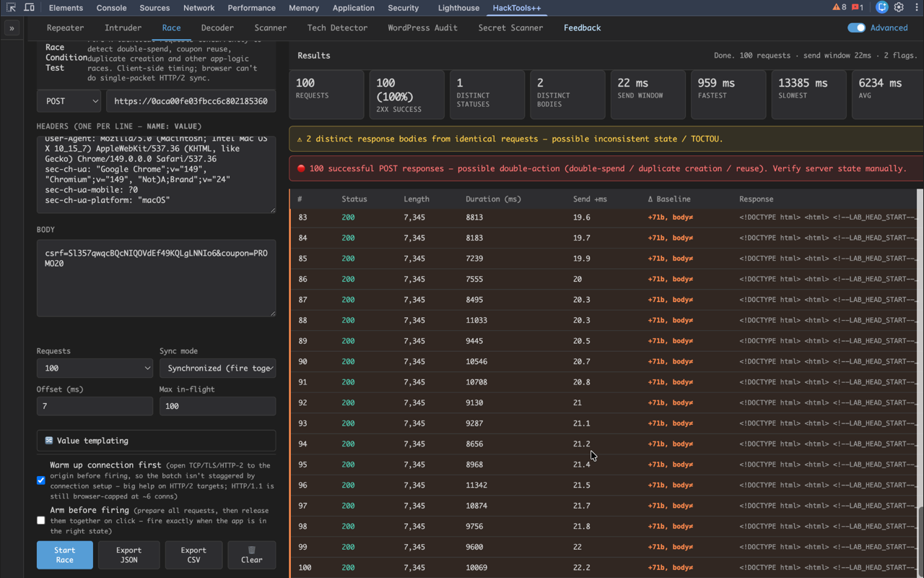The height and width of the screenshot is (578, 924).
Task: Open the warnings counter showing 8
Action: (x=840, y=8)
